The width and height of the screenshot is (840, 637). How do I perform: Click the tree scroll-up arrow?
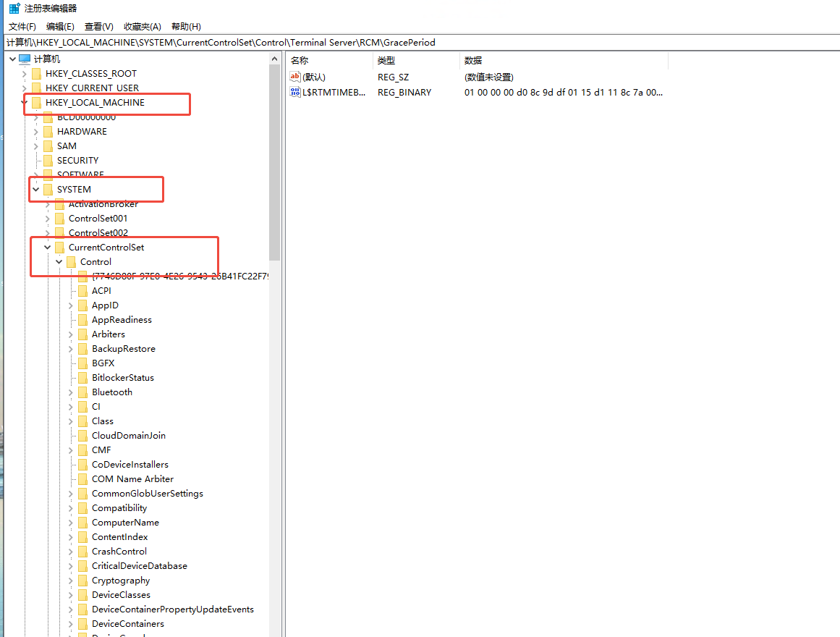pos(275,59)
